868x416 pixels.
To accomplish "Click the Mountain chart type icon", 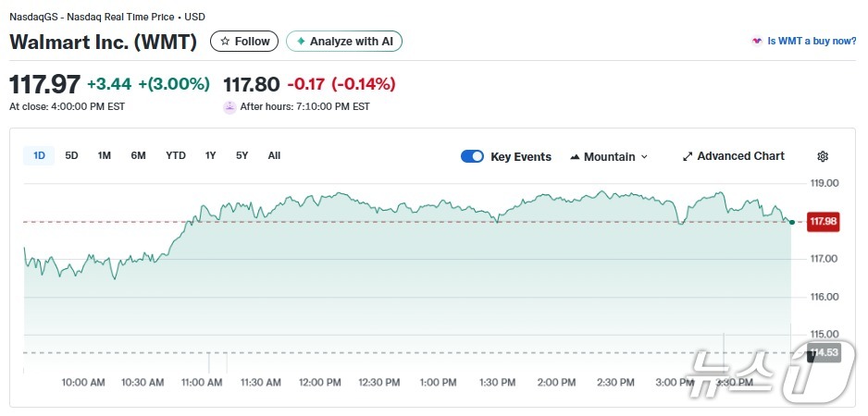I will tap(575, 157).
